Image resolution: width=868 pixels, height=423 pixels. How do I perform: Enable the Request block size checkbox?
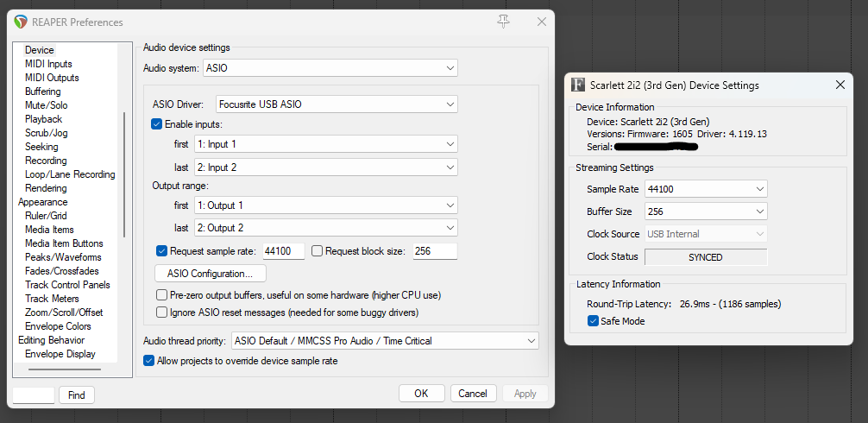(318, 251)
